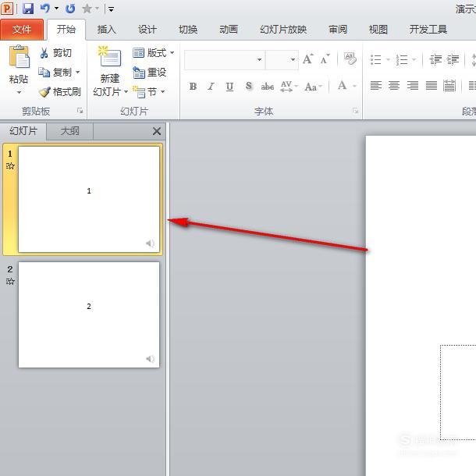Click Decrease List Level icon
The image size is (476, 476).
pos(435,59)
